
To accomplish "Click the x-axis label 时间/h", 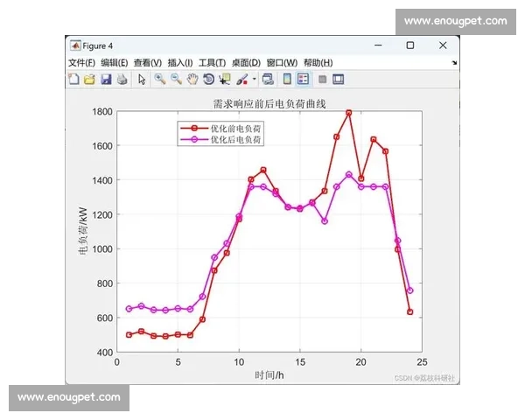I will [x=269, y=375].
